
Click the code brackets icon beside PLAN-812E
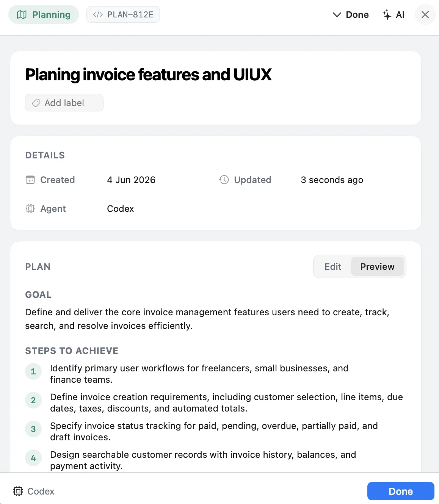(98, 15)
